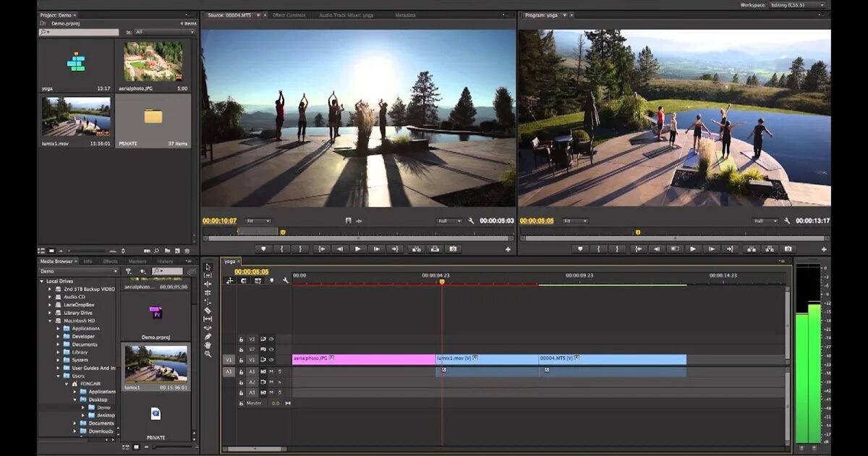868x456 pixels.
Task: Select the aerialphoto.JPG clip on timeline
Action: pyautogui.click(x=364, y=359)
